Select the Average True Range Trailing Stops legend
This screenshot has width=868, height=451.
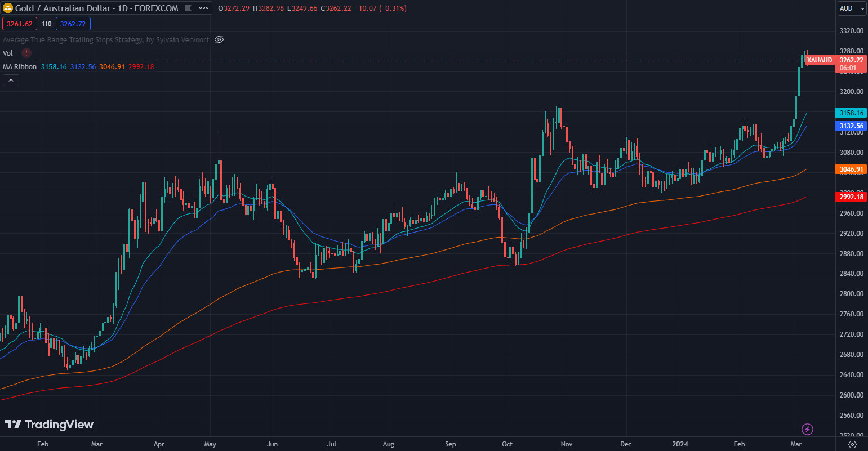[106, 39]
